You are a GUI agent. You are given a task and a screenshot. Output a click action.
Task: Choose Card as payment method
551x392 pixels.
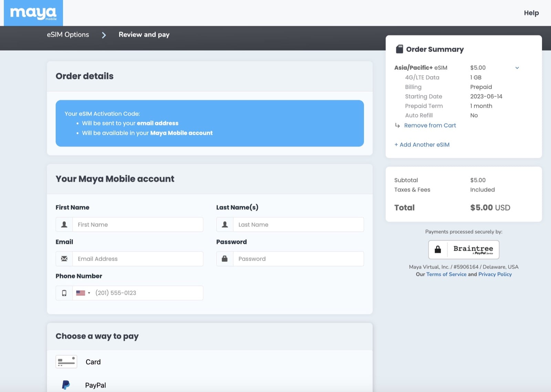[x=93, y=362]
